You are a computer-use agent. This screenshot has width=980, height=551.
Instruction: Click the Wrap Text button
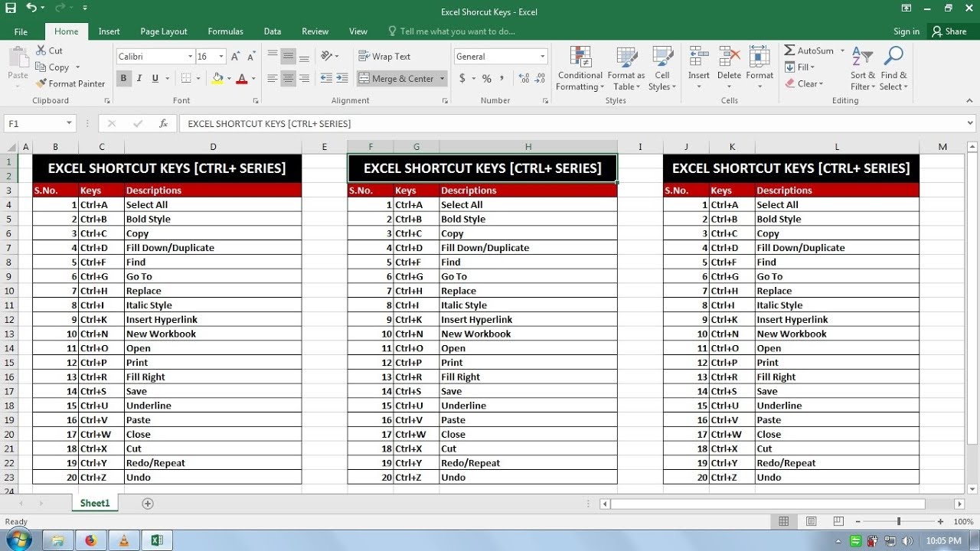(x=384, y=57)
